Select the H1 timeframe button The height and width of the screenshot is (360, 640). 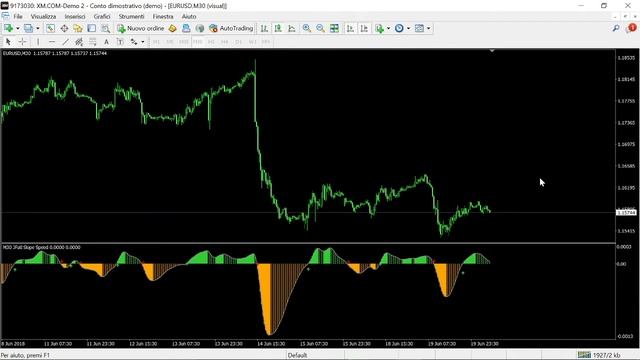(x=211, y=42)
